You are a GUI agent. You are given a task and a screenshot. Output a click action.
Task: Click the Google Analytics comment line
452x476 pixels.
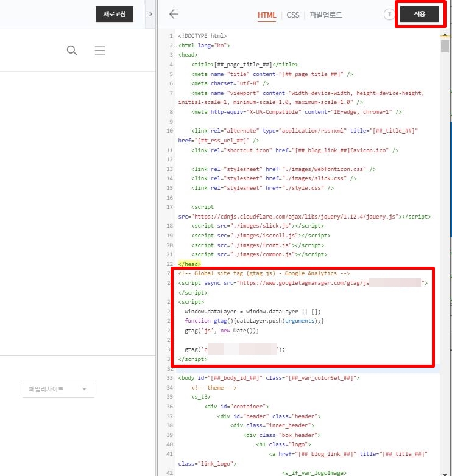(264, 273)
